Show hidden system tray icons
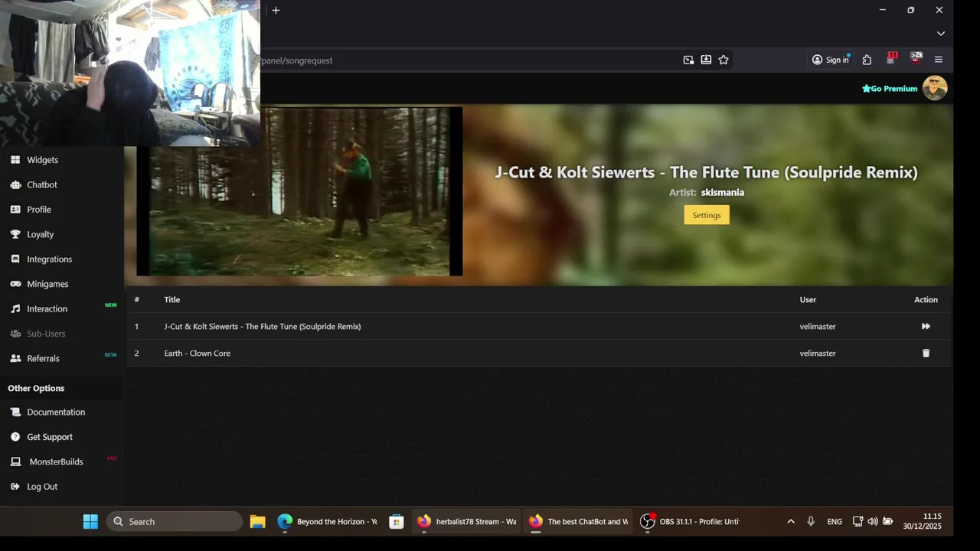The image size is (980, 551). pos(791,522)
